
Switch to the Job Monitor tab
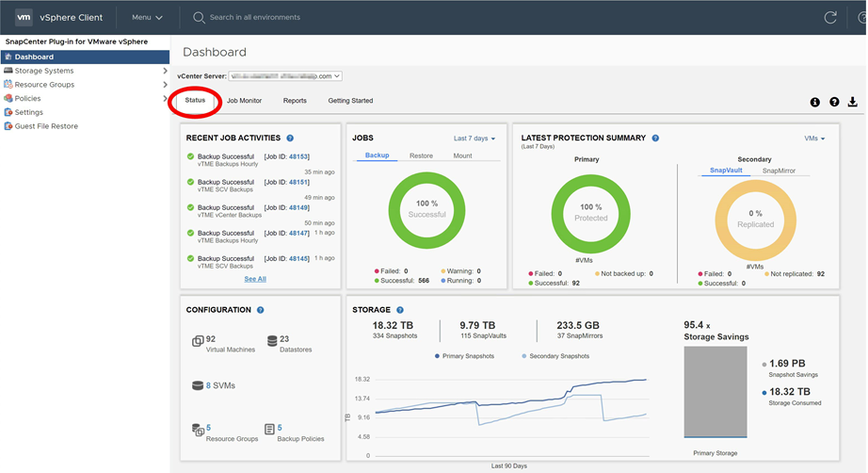(244, 100)
